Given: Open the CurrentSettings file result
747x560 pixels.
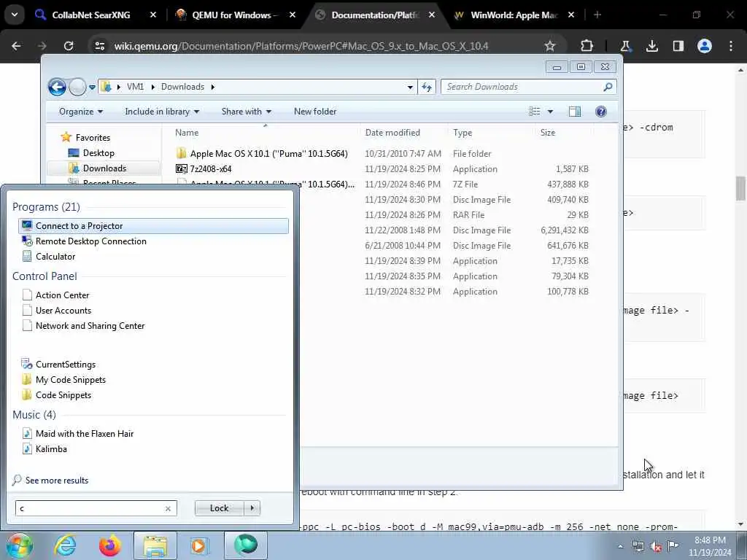Looking at the screenshot, I should point(65,365).
